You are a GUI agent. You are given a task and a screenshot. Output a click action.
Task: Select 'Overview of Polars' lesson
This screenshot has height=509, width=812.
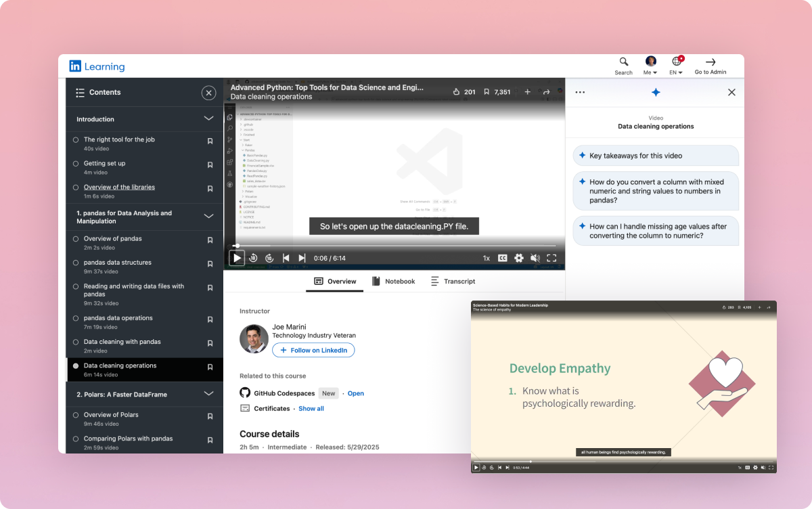(111, 415)
